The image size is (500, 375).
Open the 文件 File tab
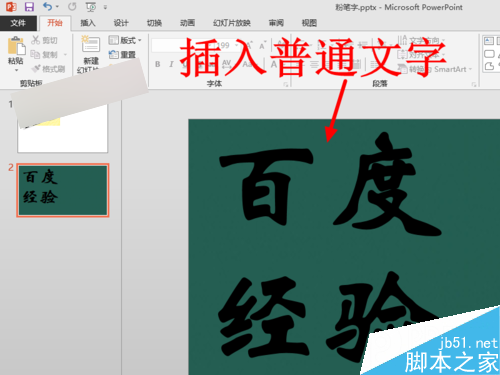tap(18, 23)
